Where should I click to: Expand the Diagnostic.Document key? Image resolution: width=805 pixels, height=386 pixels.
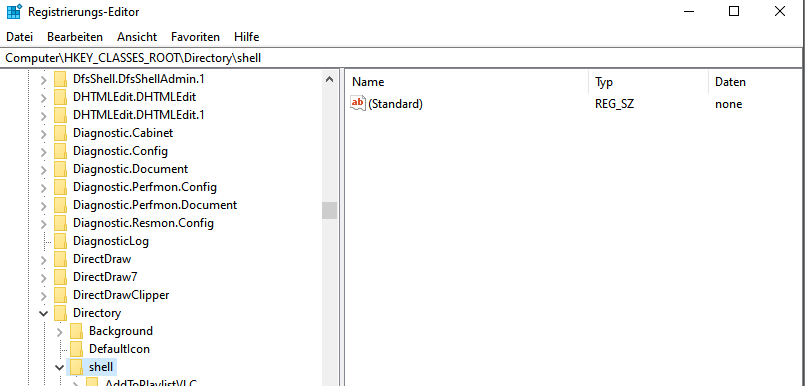point(44,169)
